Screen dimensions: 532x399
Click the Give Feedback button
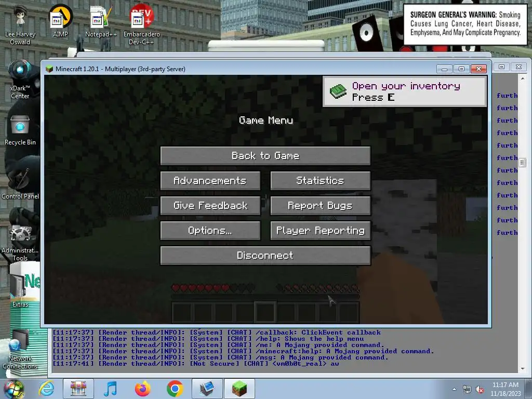coord(210,206)
